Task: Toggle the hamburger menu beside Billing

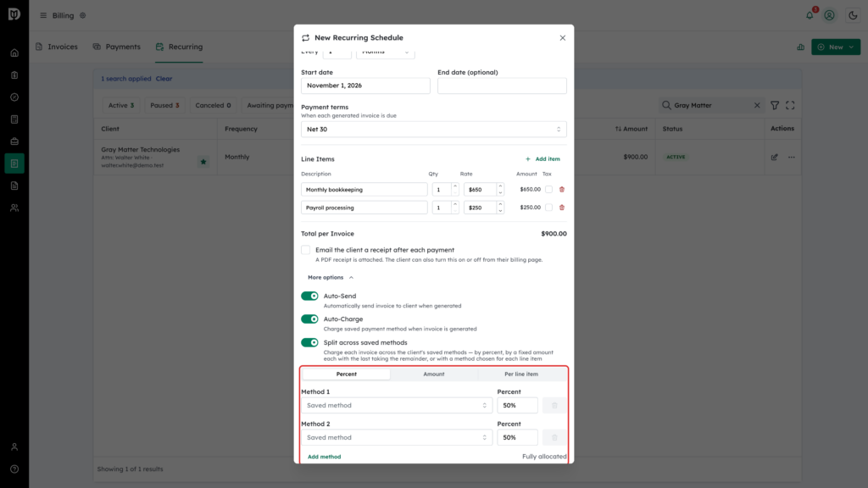Action: [43, 15]
